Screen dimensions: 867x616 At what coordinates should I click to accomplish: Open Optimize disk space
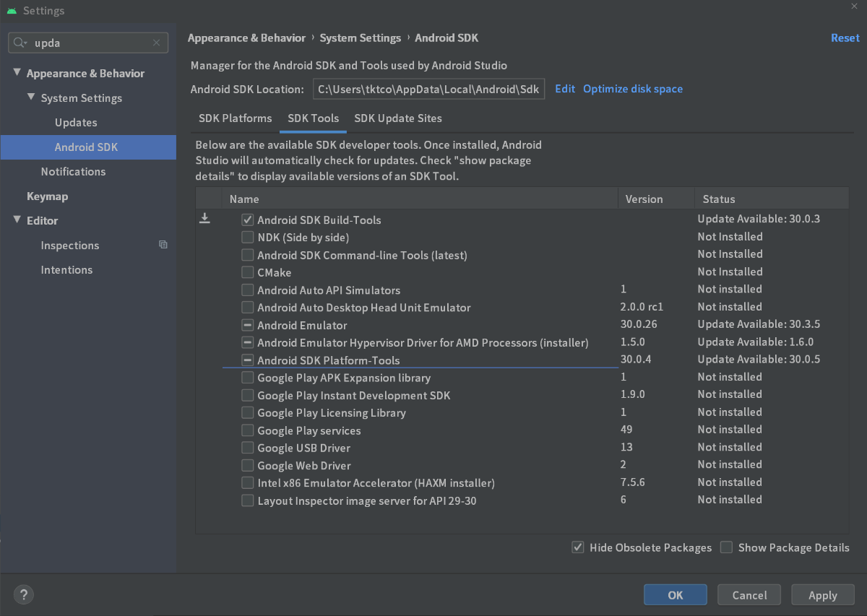(x=633, y=88)
